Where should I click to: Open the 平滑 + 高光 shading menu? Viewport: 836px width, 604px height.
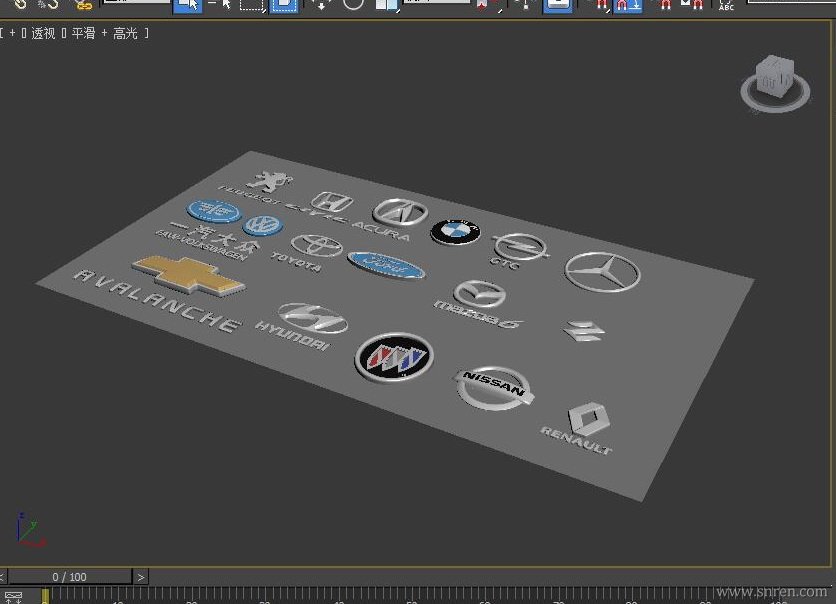(103, 34)
